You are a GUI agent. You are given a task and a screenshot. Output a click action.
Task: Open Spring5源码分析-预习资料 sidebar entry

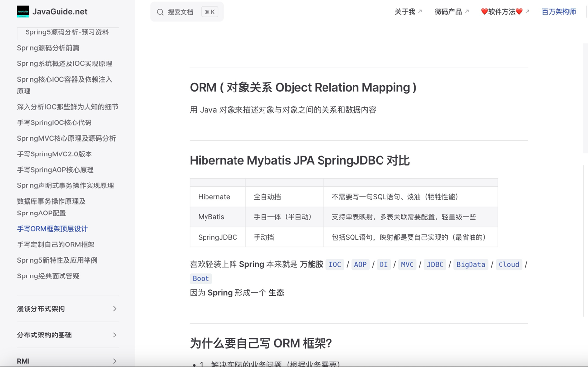[x=67, y=32]
